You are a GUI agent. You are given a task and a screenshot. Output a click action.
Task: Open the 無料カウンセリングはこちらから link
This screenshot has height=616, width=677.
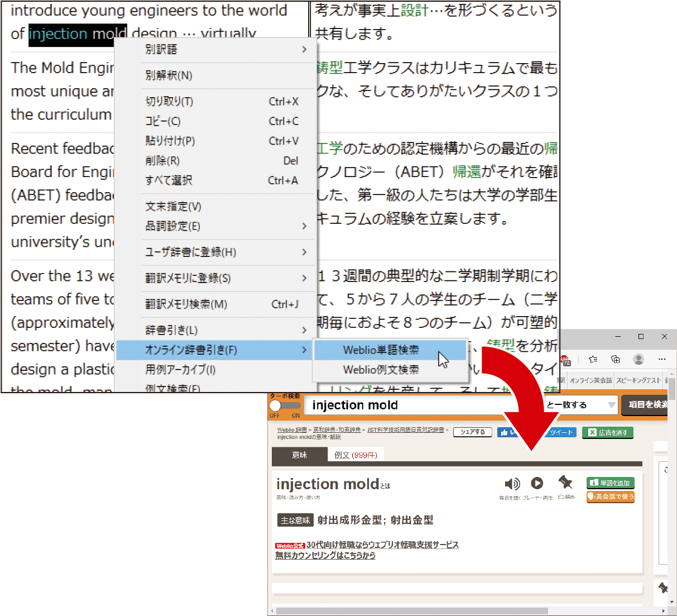[x=325, y=555]
